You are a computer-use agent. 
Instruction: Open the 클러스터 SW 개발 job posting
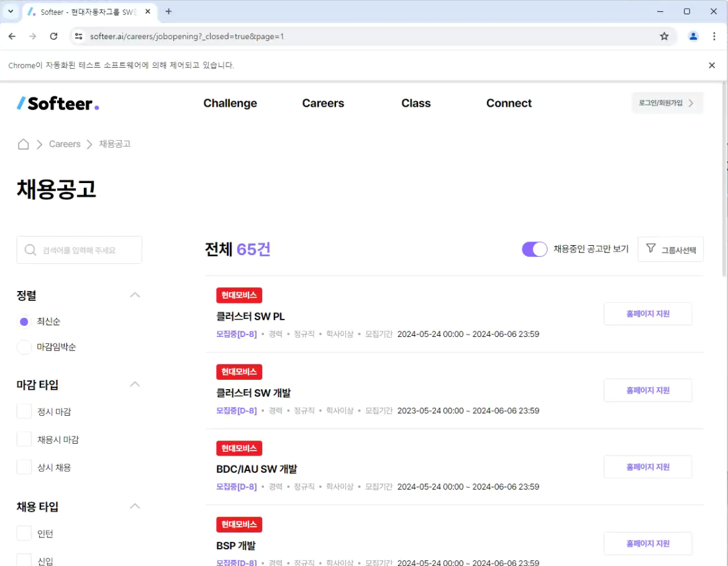tap(253, 393)
